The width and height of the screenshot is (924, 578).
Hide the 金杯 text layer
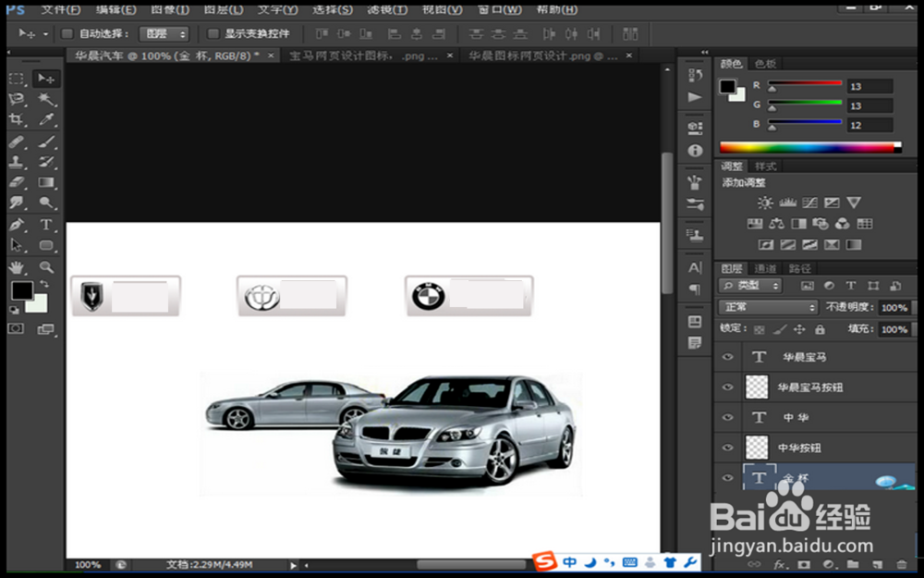728,477
